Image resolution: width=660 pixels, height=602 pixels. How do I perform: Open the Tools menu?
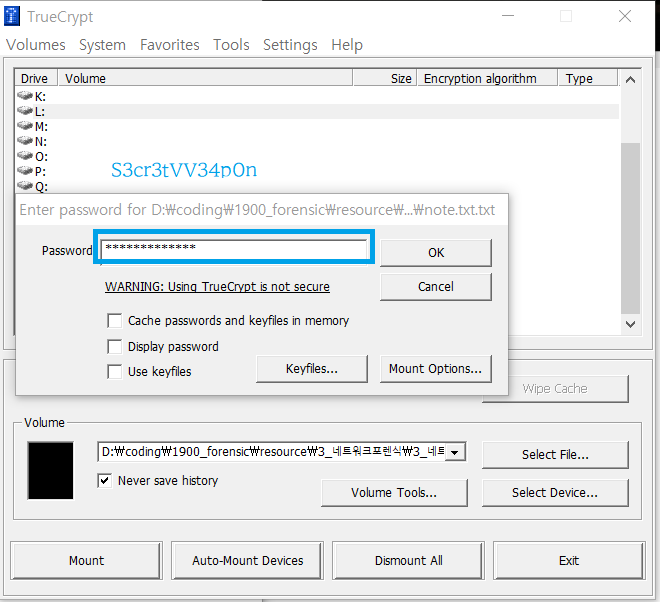231,45
